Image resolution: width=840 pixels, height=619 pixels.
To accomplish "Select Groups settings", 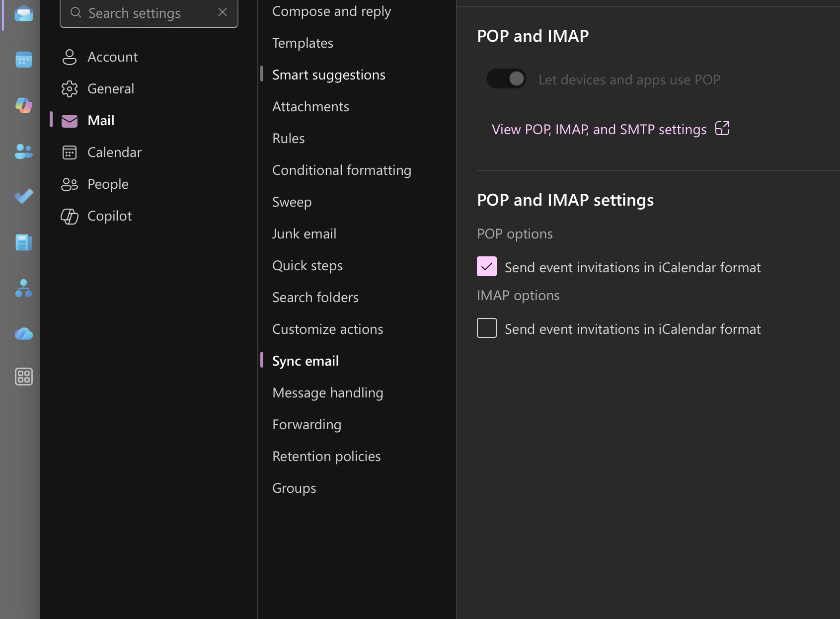I will click(294, 488).
